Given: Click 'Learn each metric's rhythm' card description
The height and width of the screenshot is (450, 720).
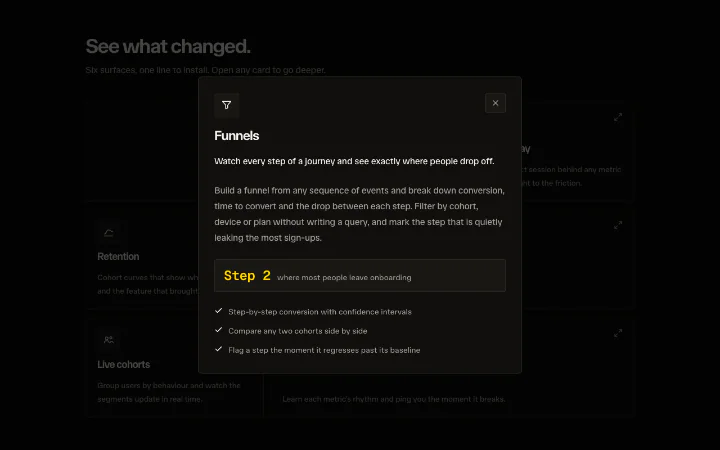Looking at the screenshot, I should pos(394,399).
